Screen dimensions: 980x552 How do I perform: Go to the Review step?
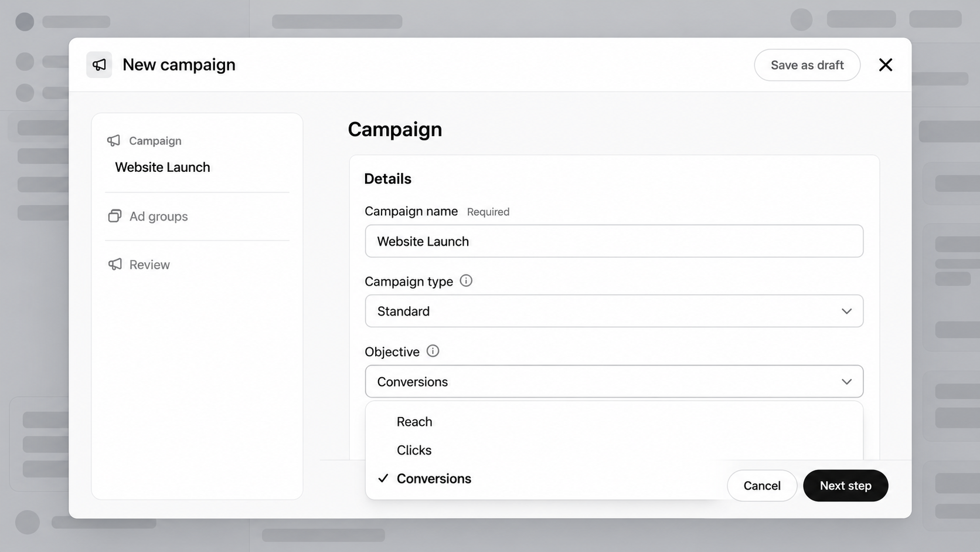[149, 265]
